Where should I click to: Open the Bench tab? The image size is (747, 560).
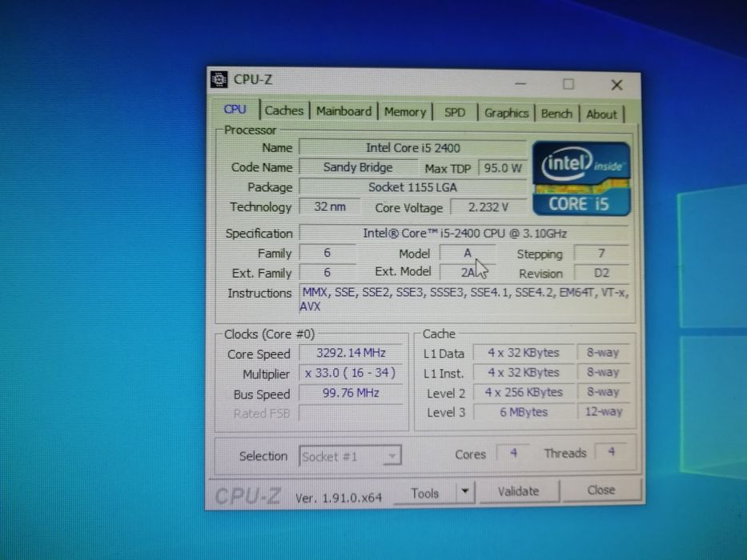pos(556,114)
